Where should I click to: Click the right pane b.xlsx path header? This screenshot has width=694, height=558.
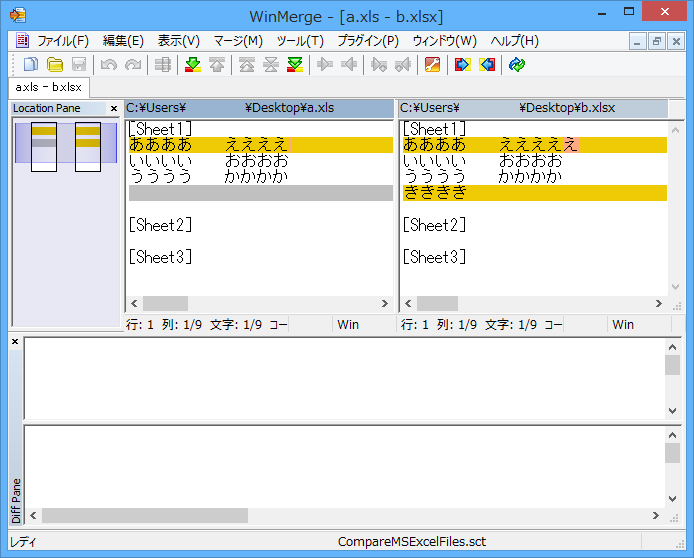coord(533,108)
